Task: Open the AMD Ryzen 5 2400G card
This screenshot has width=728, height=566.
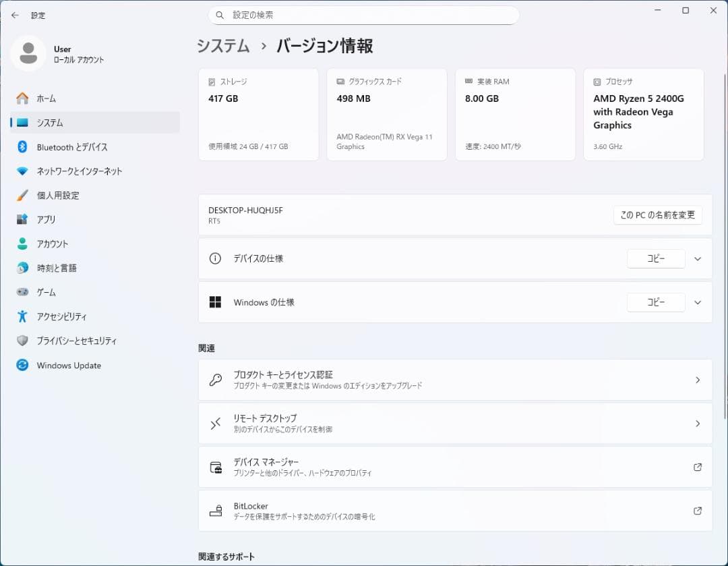Action: (644, 115)
